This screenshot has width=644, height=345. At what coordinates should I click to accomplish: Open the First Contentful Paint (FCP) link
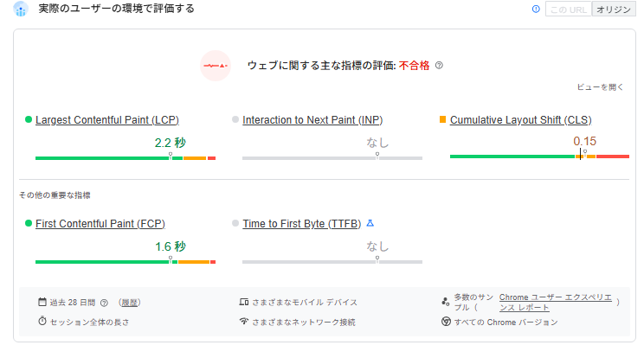pos(100,224)
